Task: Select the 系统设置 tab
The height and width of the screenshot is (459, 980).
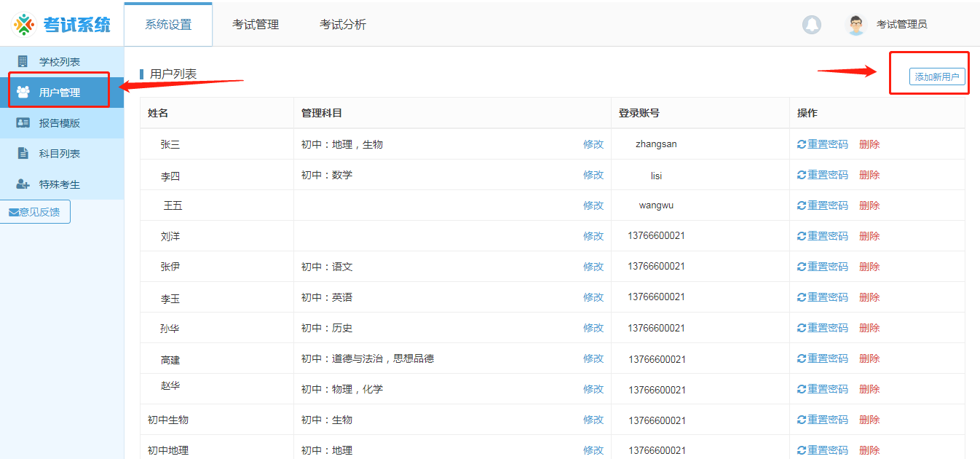Action: pos(168,24)
